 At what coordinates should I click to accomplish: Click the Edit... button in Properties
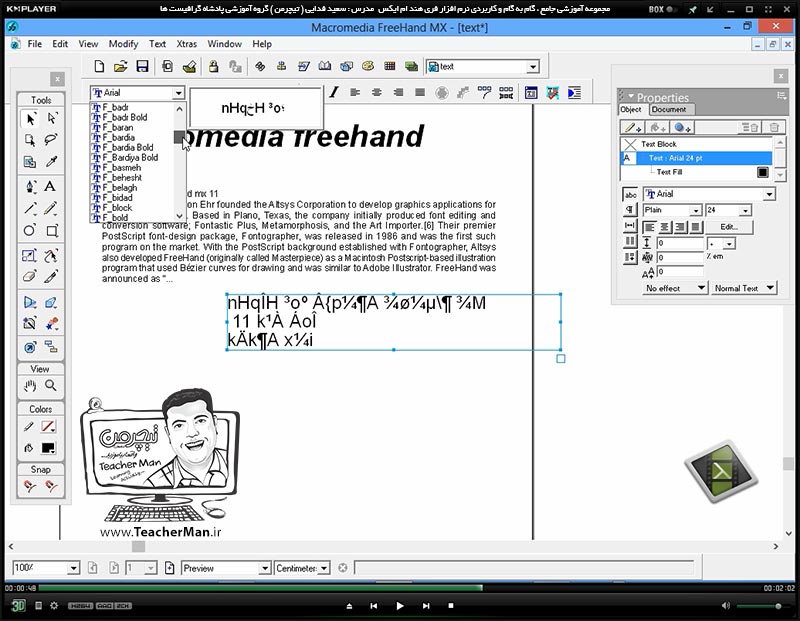click(729, 227)
